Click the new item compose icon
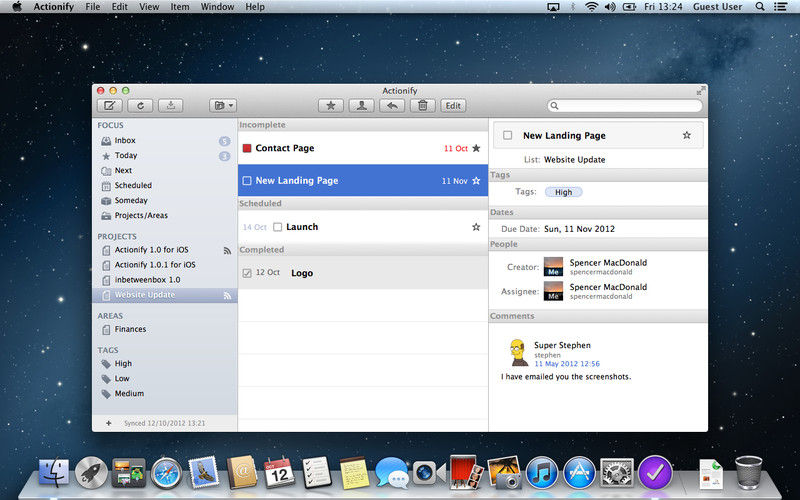This screenshot has width=800, height=500. [110, 106]
